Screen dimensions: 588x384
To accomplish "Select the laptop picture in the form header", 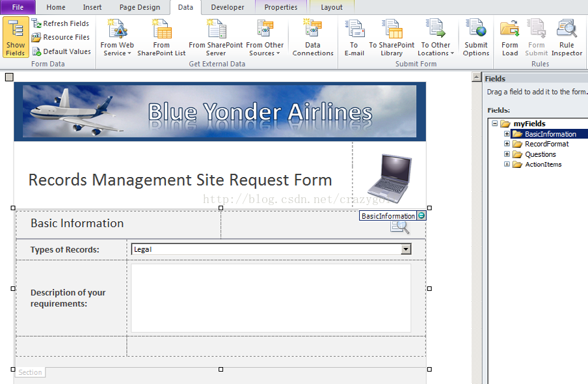I will pyautogui.click(x=390, y=178).
